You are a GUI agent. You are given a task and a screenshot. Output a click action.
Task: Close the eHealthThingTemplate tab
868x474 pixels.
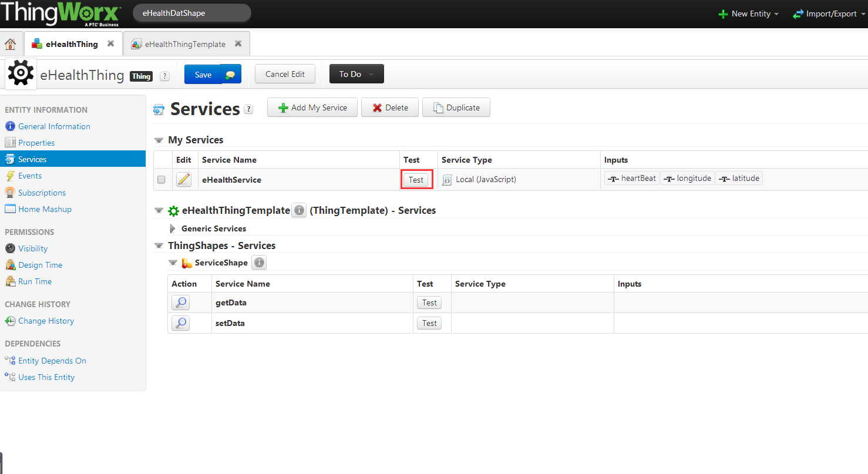(238, 44)
